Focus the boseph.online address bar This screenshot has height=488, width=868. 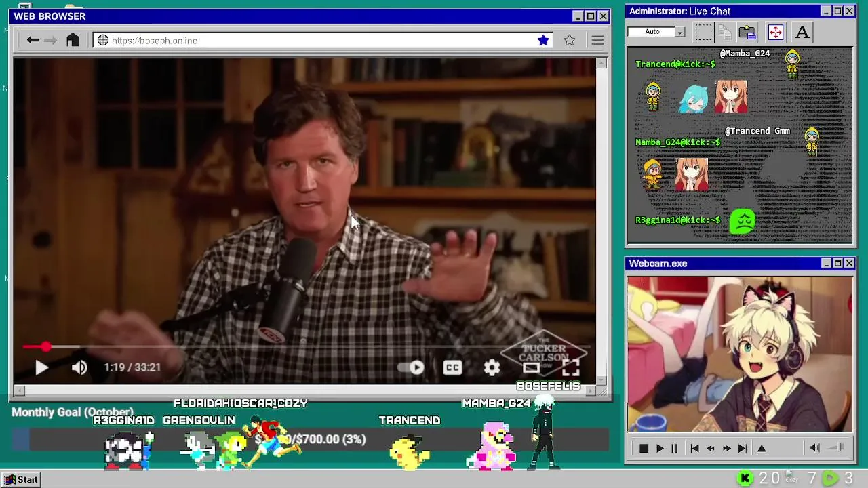[322, 41]
